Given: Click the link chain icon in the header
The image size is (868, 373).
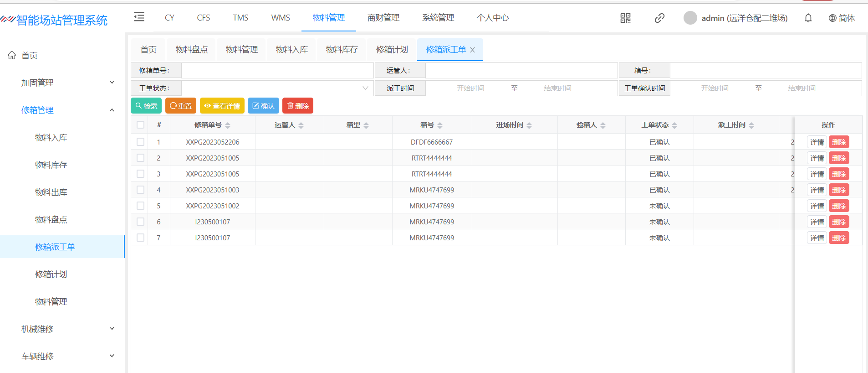Looking at the screenshot, I should pyautogui.click(x=659, y=18).
